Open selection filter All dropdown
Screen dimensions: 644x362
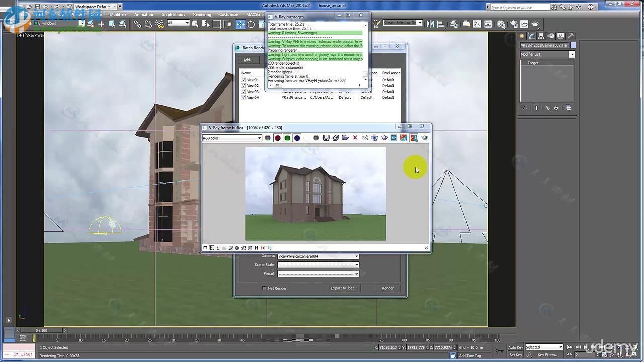[x=178, y=23]
